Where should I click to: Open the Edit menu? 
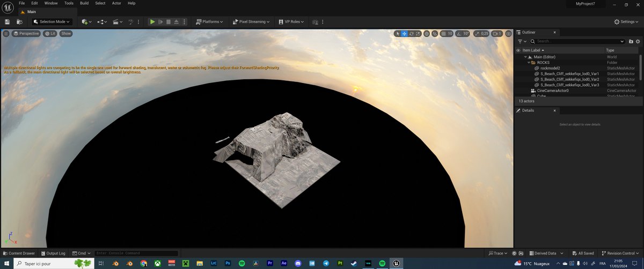pyautogui.click(x=35, y=3)
